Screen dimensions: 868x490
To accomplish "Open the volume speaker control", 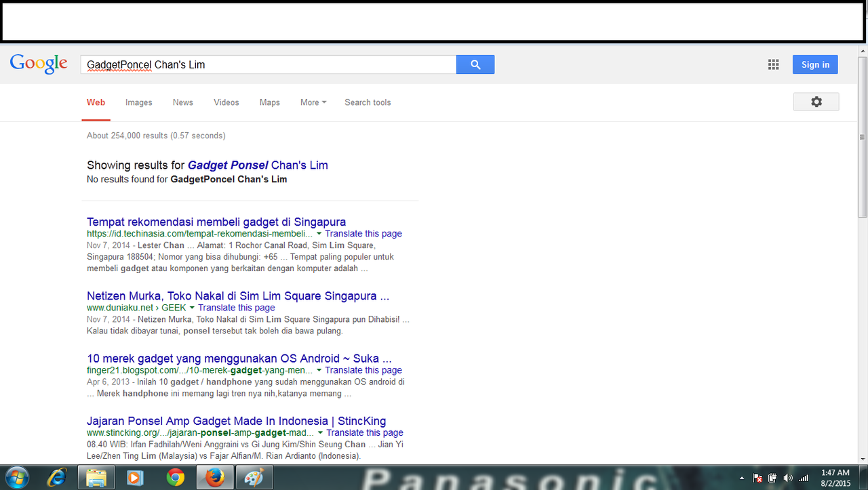I will (x=788, y=478).
